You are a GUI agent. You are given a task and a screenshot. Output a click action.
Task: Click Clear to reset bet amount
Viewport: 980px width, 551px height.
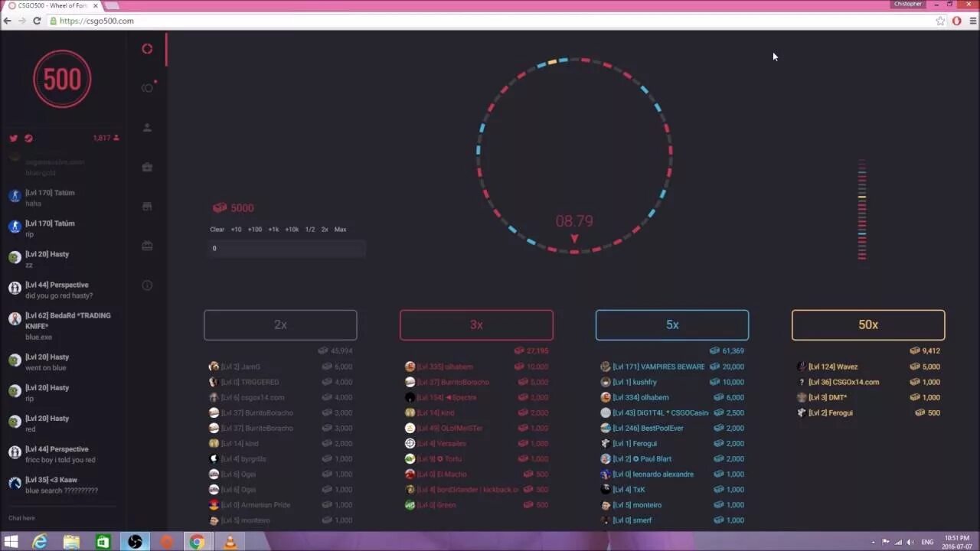pos(217,230)
